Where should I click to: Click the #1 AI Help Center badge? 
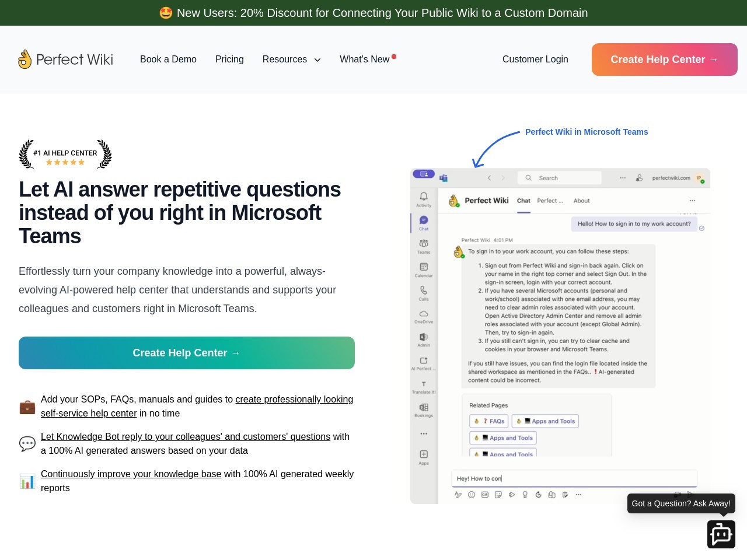pyautogui.click(x=65, y=154)
